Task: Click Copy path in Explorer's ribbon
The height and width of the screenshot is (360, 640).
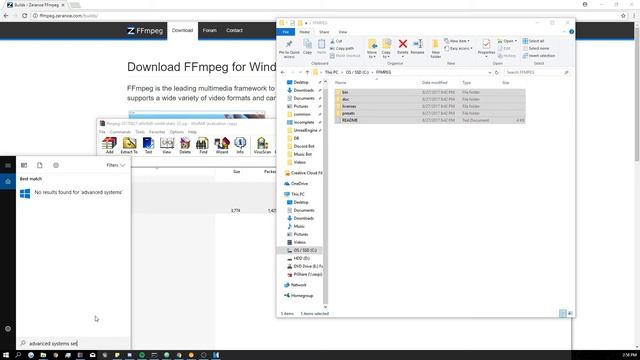Action: click(x=342, y=48)
